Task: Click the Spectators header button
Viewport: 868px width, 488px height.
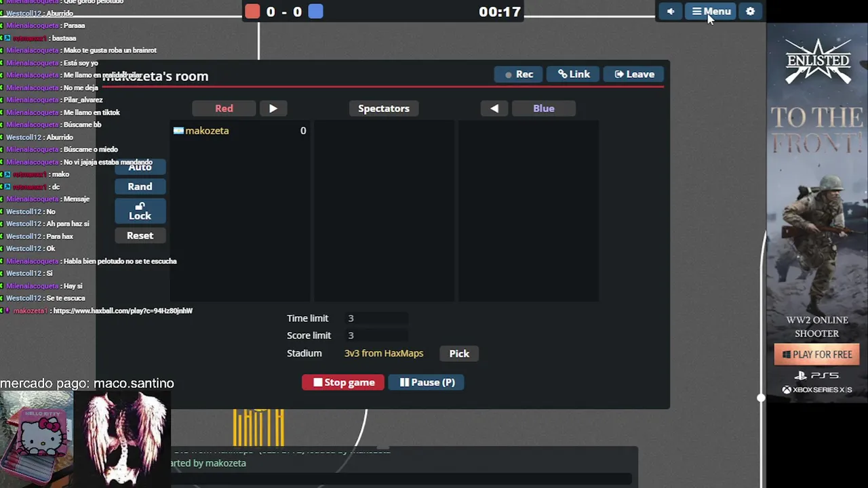Action: (x=384, y=108)
